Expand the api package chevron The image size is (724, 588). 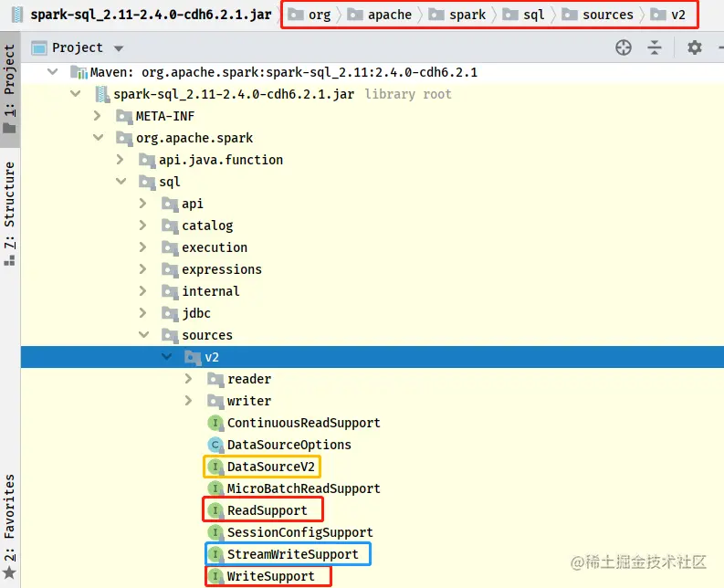click(142, 204)
